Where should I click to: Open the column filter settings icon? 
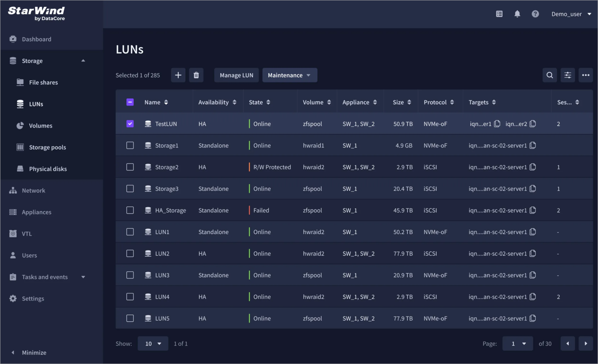[x=568, y=75]
